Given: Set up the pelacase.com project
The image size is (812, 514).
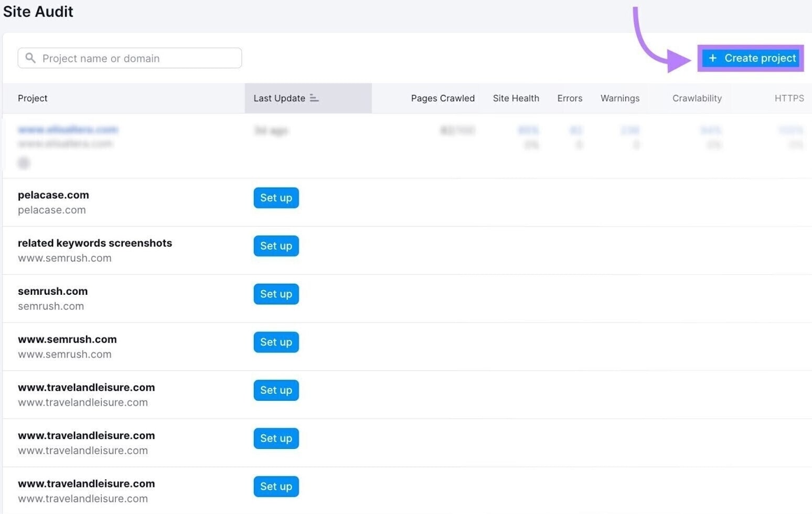Looking at the screenshot, I should click(x=276, y=198).
